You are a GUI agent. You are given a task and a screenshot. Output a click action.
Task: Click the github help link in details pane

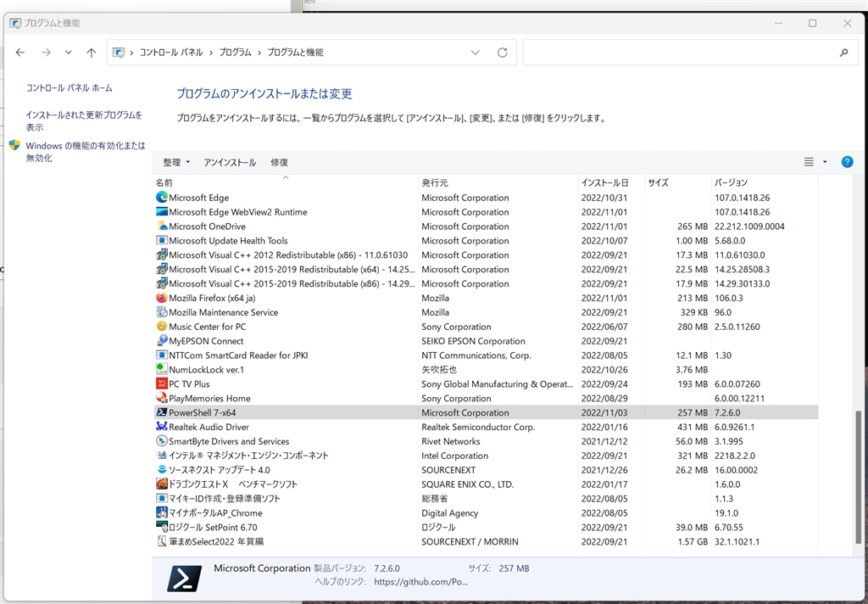click(x=420, y=582)
